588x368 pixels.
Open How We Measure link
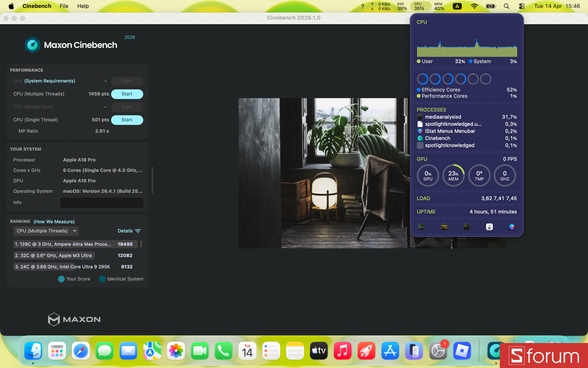pyautogui.click(x=54, y=221)
